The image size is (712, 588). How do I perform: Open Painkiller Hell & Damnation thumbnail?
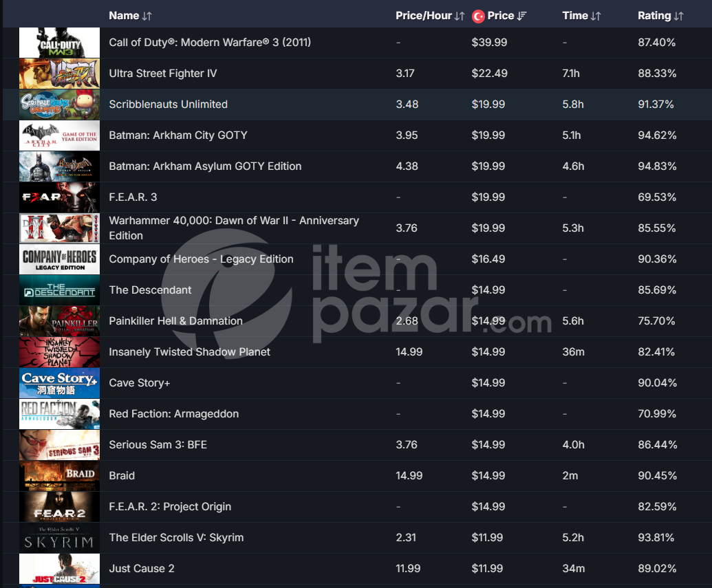click(59, 321)
